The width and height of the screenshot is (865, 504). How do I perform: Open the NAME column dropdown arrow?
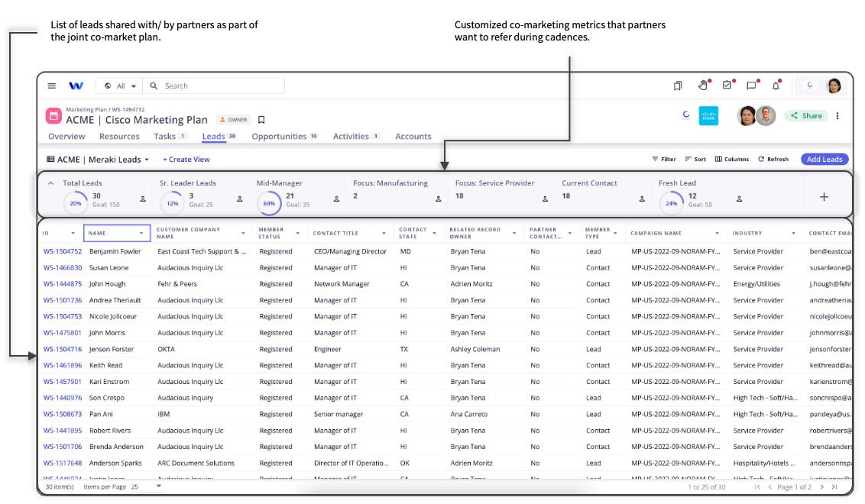[x=141, y=233]
